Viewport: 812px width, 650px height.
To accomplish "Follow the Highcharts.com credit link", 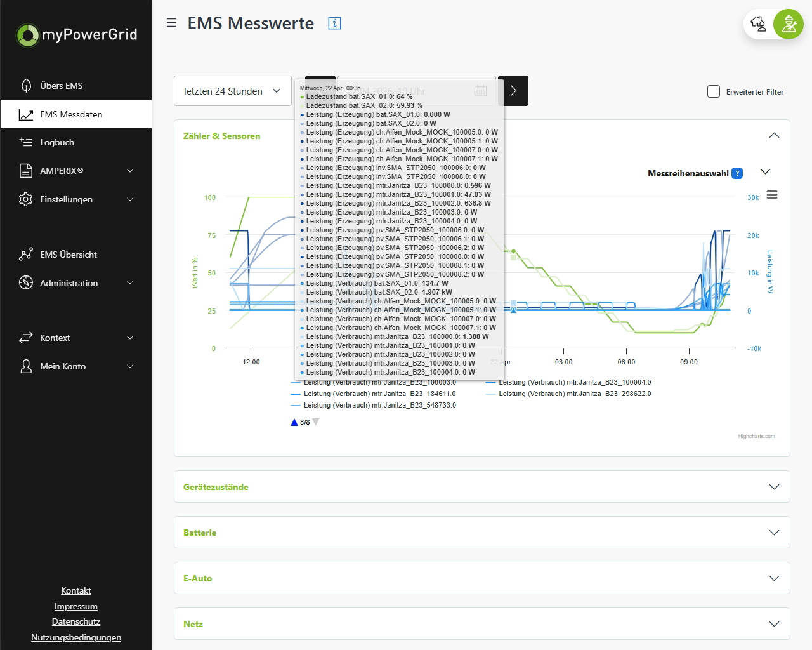I will (756, 436).
